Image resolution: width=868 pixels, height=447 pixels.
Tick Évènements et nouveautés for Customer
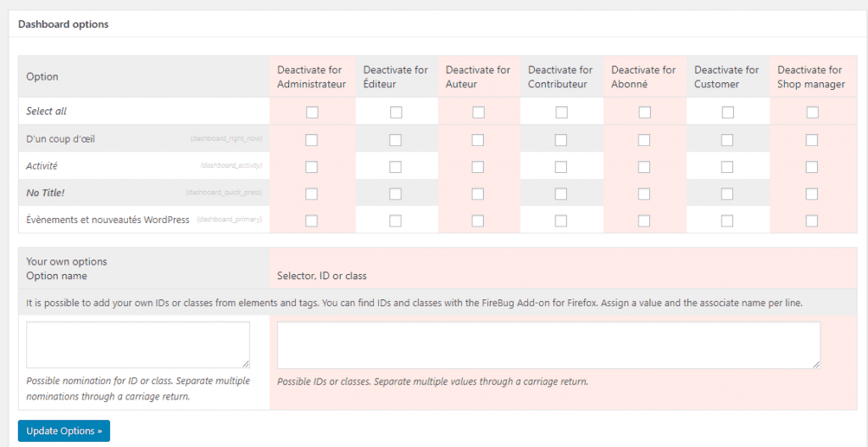coord(727,221)
